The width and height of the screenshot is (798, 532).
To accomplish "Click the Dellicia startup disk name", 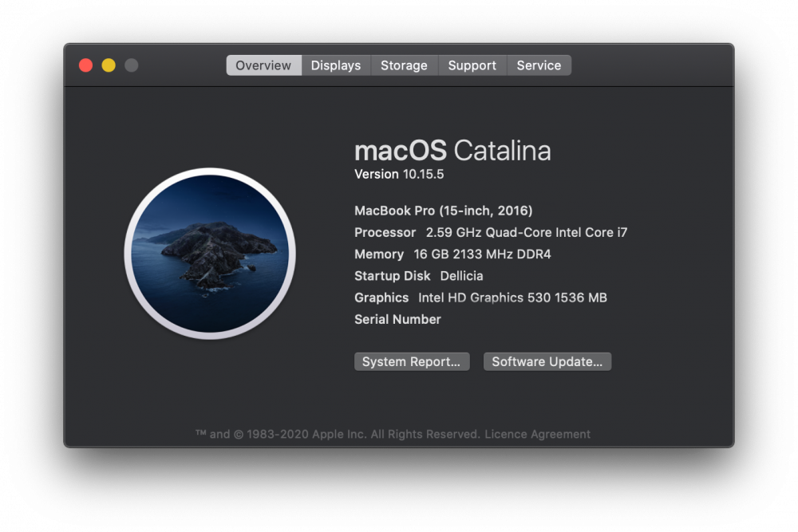I will (461, 276).
